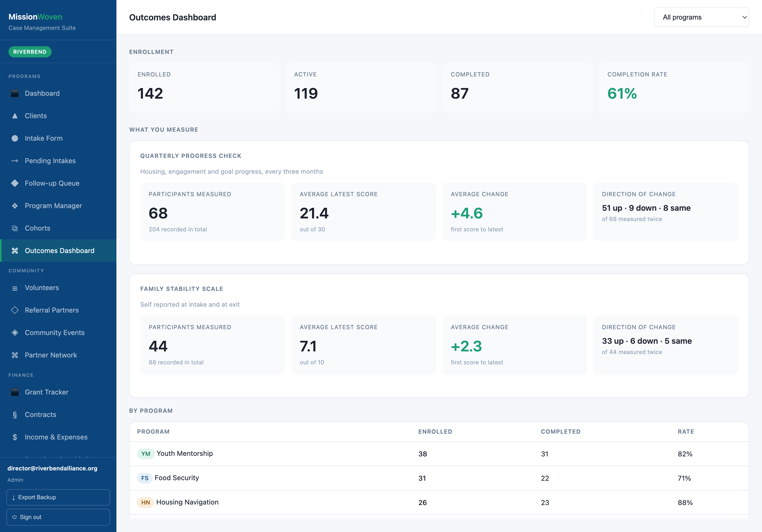Go to Clients page

click(58, 116)
